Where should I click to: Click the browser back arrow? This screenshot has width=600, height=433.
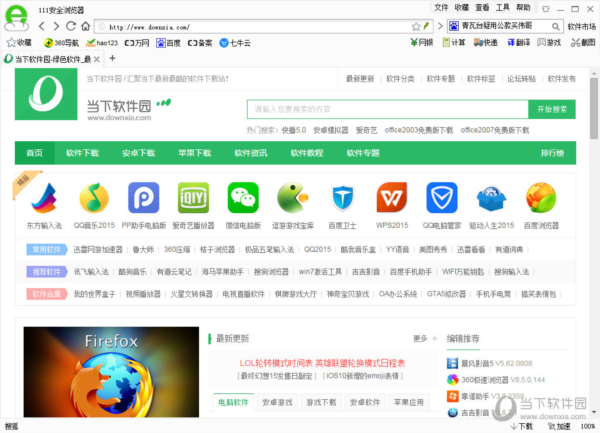[x=42, y=26]
